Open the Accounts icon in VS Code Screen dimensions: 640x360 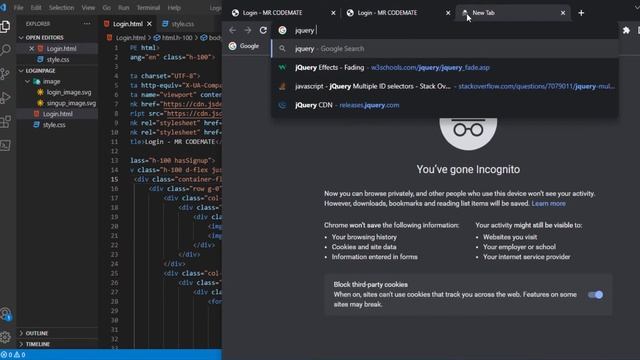pos(5,314)
